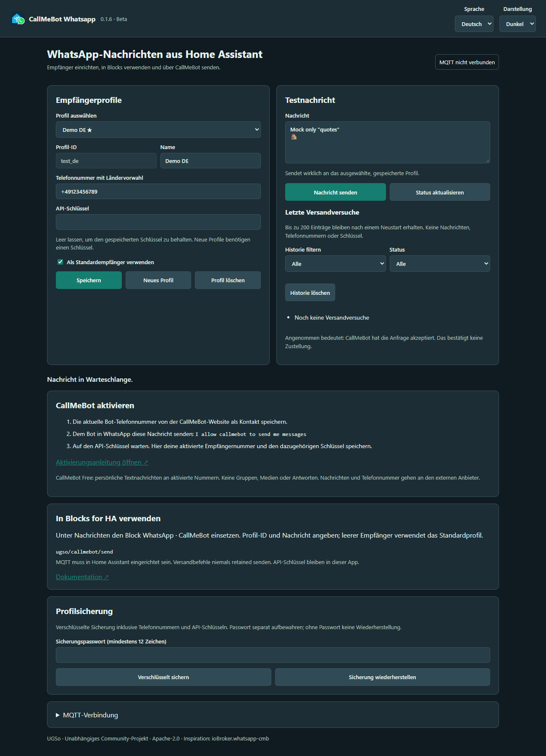Click the Status aktualisieren button
The height and width of the screenshot is (756, 546).
(440, 192)
